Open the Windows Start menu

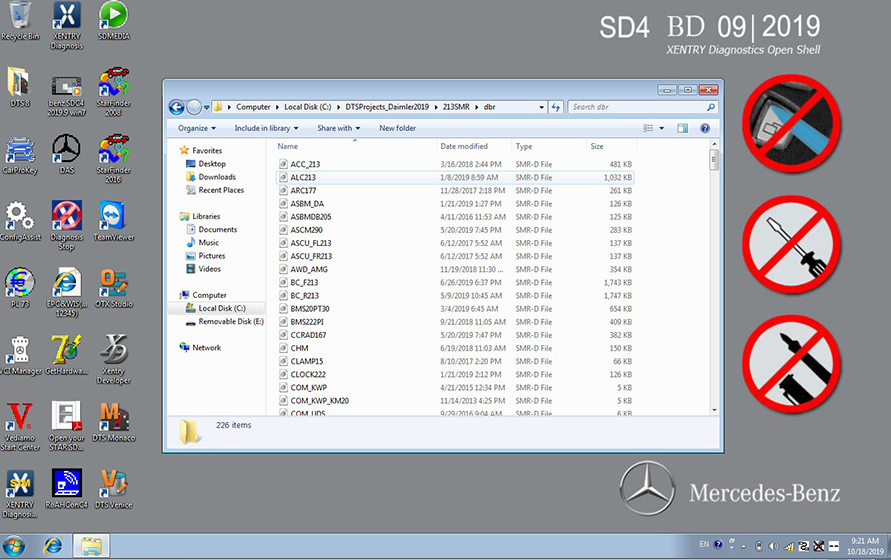pos(14,546)
